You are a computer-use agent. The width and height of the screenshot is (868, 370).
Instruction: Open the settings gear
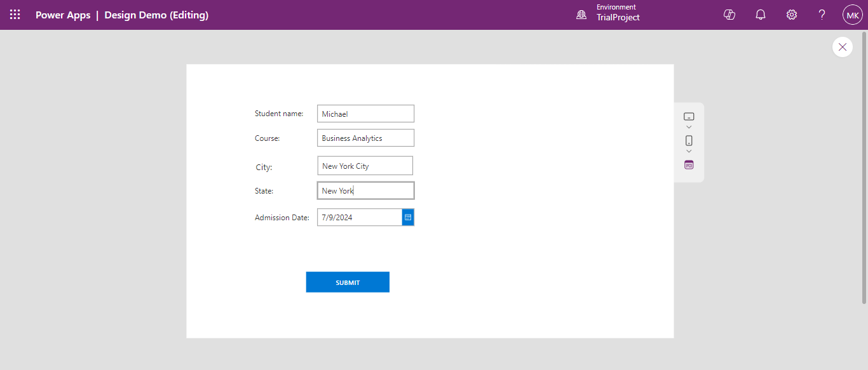[792, 15]
